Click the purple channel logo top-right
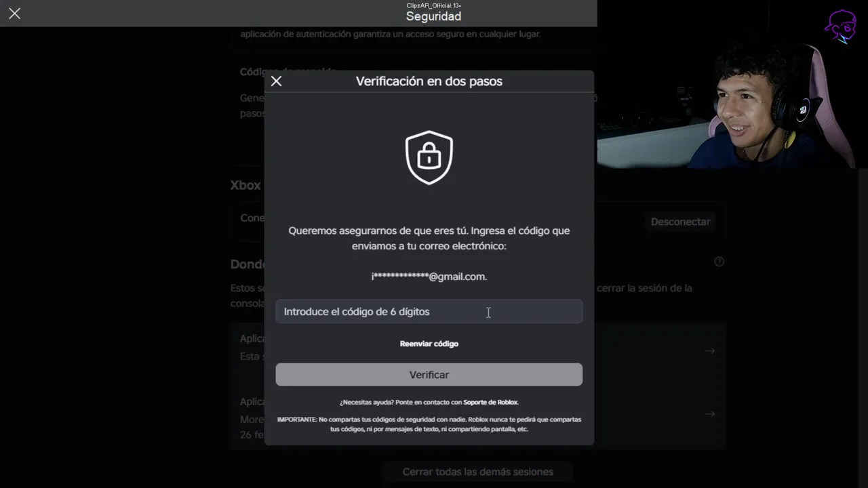 pyautogui.click(x=840, y=26)
